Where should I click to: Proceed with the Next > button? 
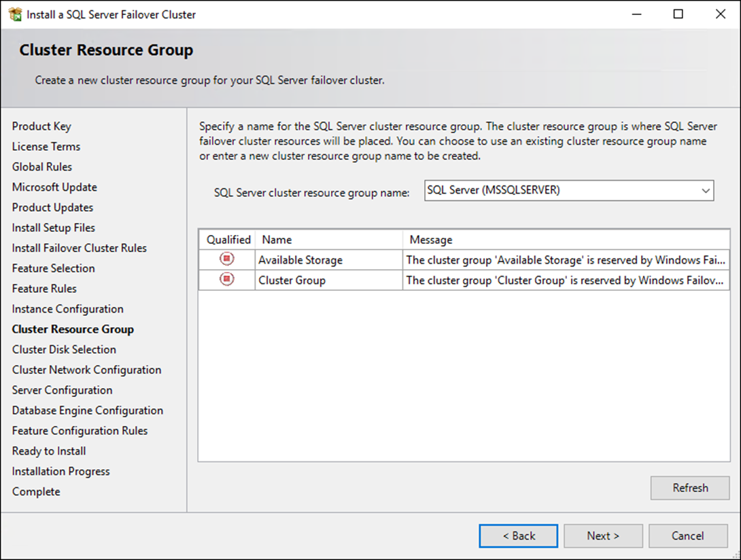click(603, 536)
